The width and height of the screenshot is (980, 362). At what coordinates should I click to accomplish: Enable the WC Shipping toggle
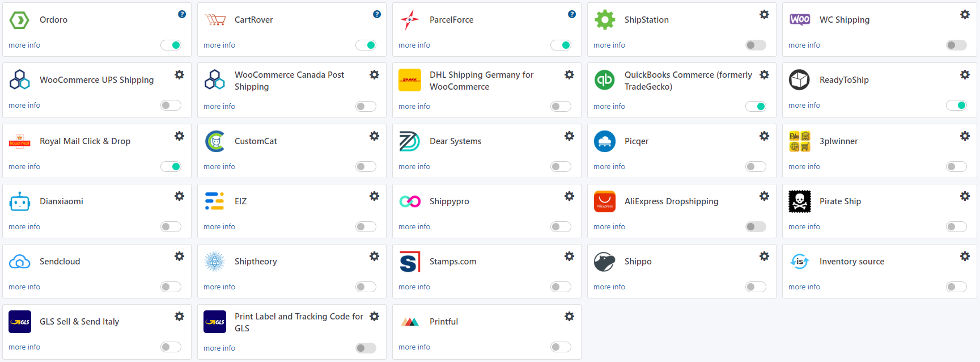tap(956, 45)
